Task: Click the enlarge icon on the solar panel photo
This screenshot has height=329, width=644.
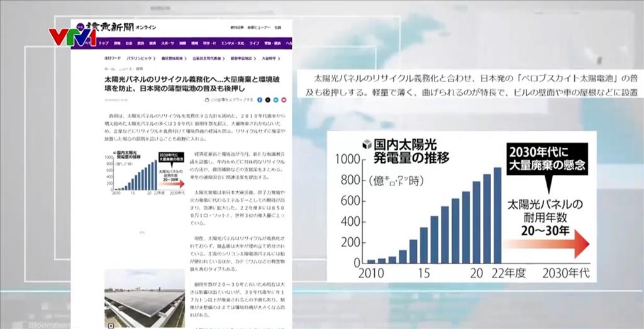Action: (111, 326)
